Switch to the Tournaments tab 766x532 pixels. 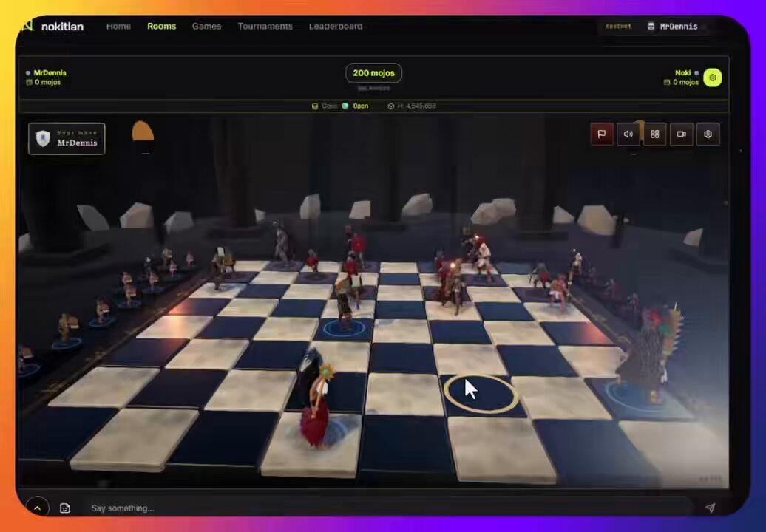(265, 27)
